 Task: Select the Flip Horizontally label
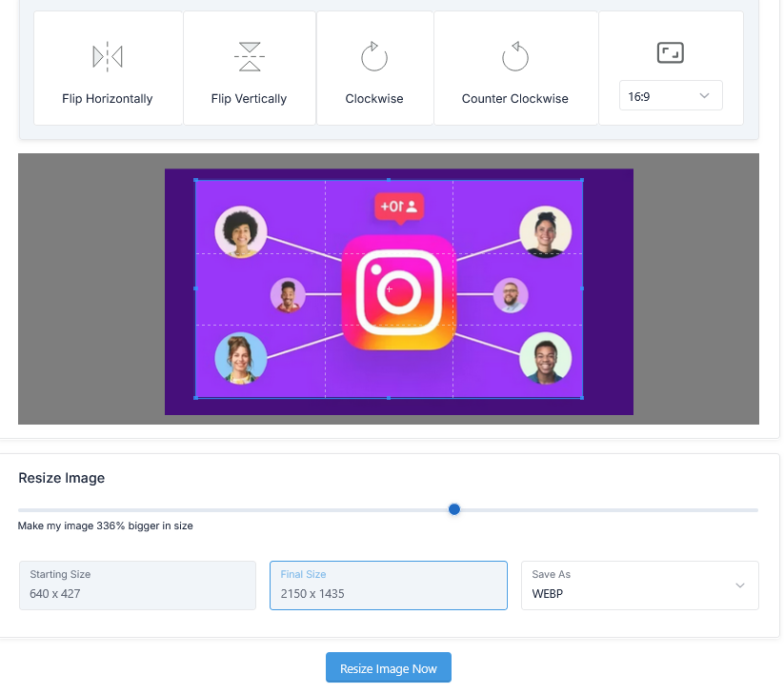click(108, 99)
